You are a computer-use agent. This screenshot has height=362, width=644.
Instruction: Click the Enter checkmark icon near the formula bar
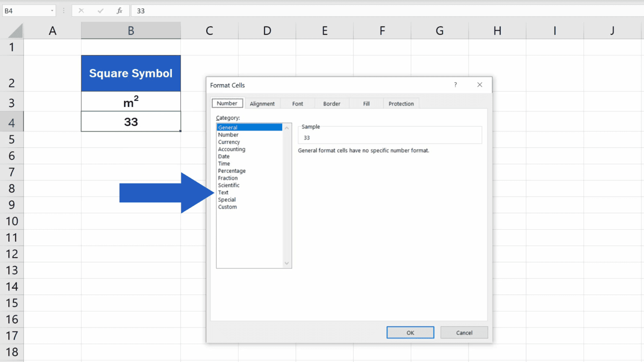(x=101, y=10)
